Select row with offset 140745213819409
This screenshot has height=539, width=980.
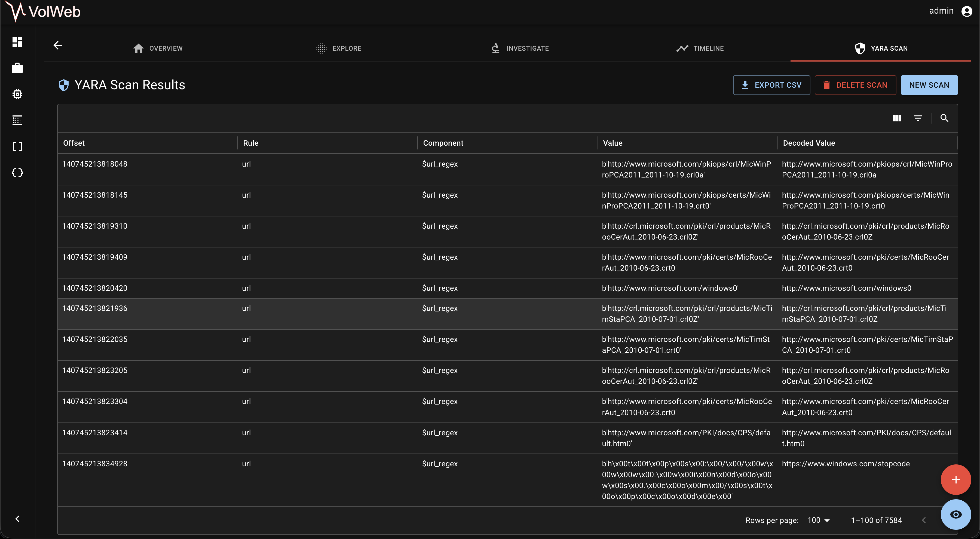coord(507,262)
